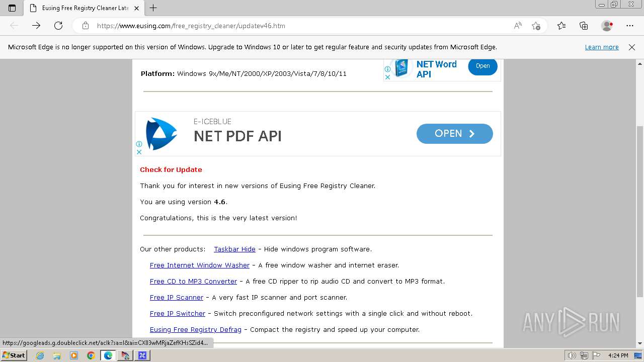Reload the page with the Refresh icon
The image size is (644, 362).
tap(58, 26)
